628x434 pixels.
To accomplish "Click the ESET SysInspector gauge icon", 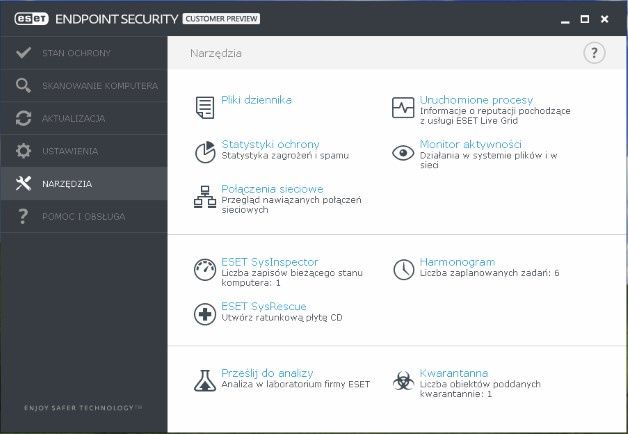I will (x=205, y=270).
